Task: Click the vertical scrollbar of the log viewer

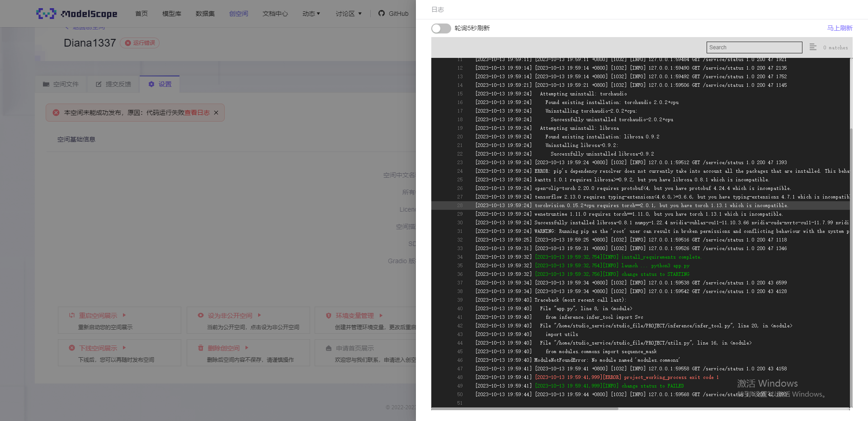Action: [x=851, y=267]
